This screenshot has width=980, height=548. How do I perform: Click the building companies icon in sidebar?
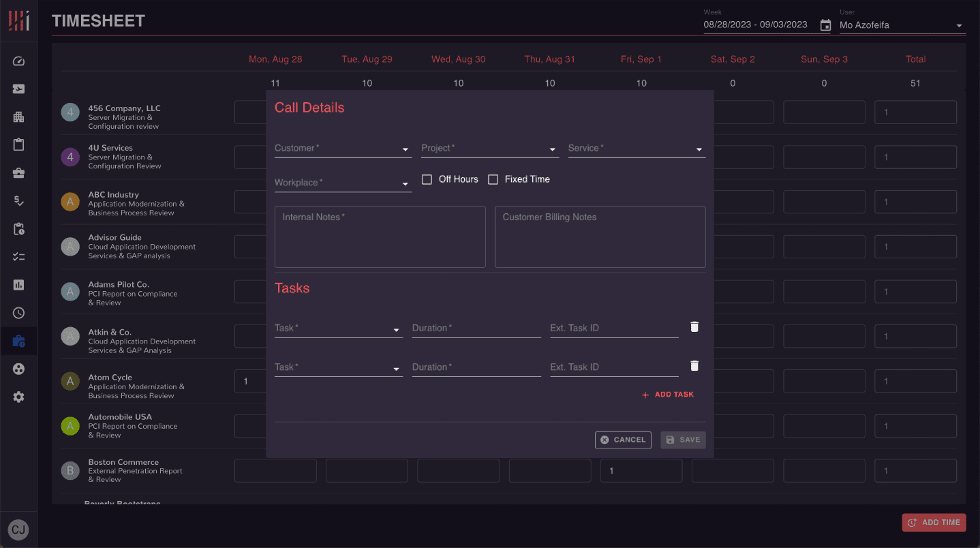click(x=18, y=117)
